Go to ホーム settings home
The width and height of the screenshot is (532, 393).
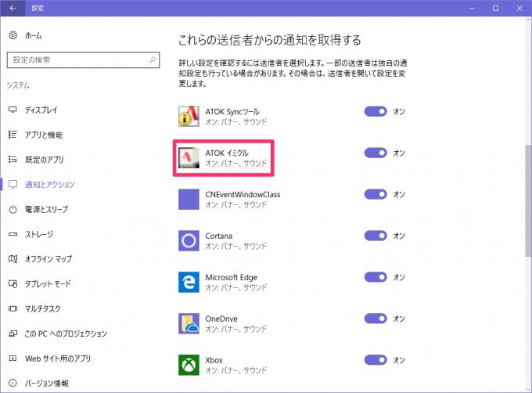coord(33,35)
